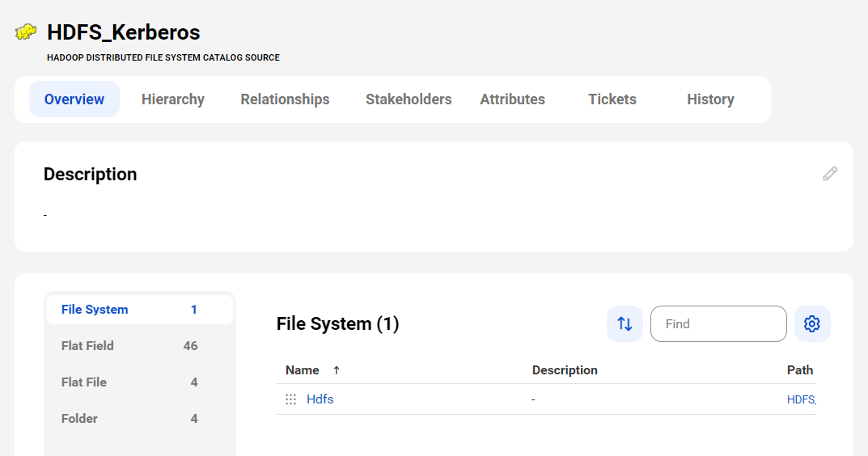Open the HDFS path link
Screen dimensions: 868x456
[802, 399]
